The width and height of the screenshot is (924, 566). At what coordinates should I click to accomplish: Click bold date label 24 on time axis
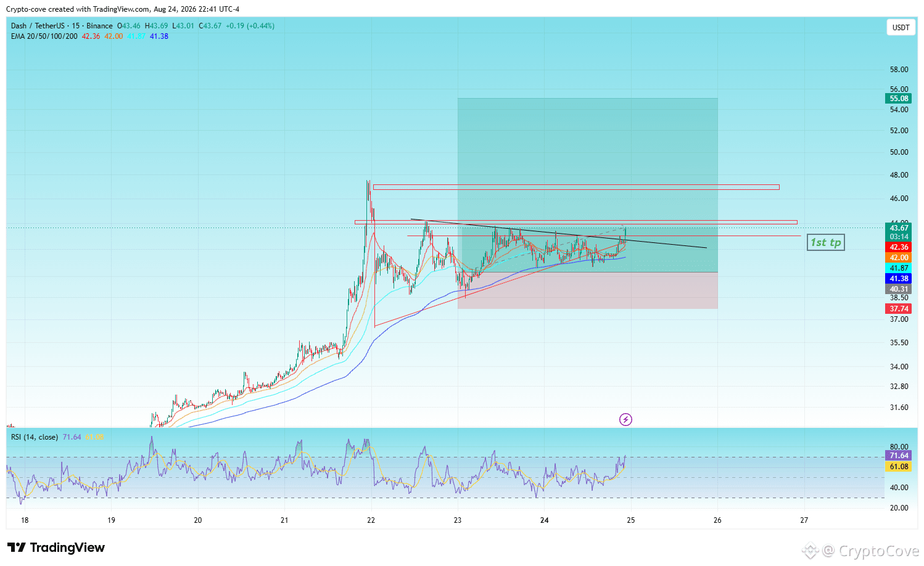[x=545, y=520]
